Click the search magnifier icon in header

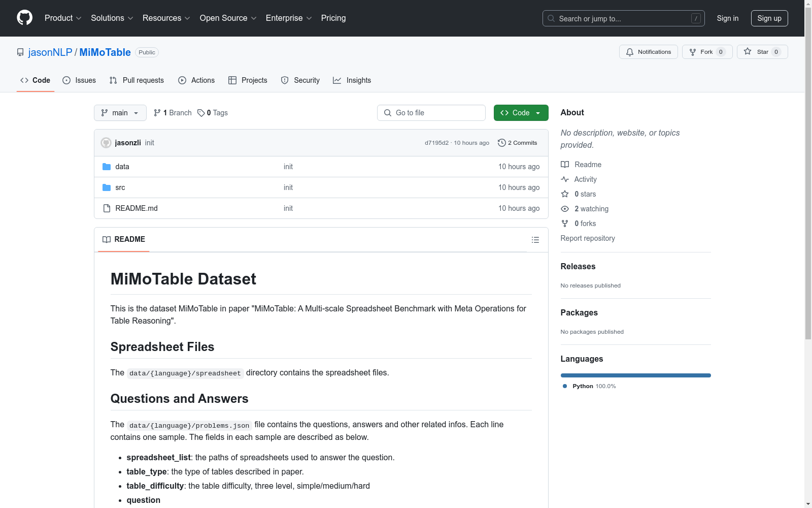[x=551, y=18]
